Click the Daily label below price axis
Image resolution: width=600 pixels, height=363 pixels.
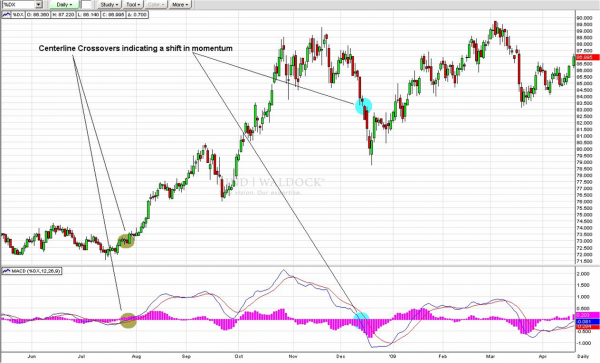(582, 356)
